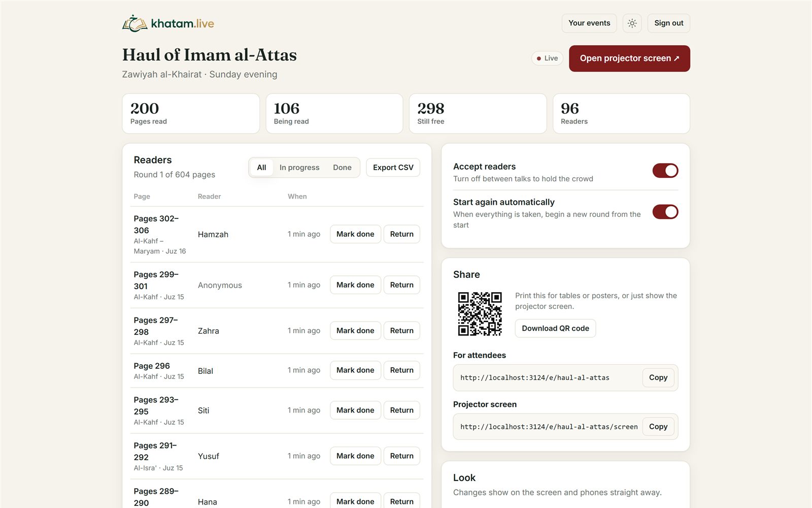Mark Anonymous reader's pages done
Screen dimensions: 812x508
tap(355, 285)
